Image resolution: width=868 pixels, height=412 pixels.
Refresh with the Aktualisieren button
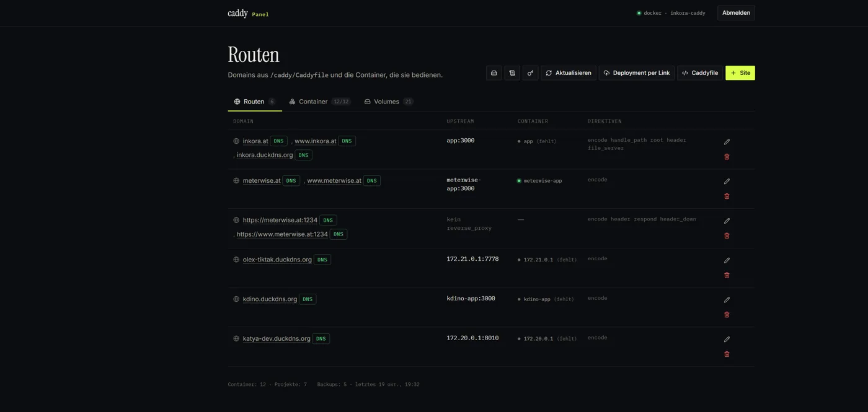pos(569,73)
